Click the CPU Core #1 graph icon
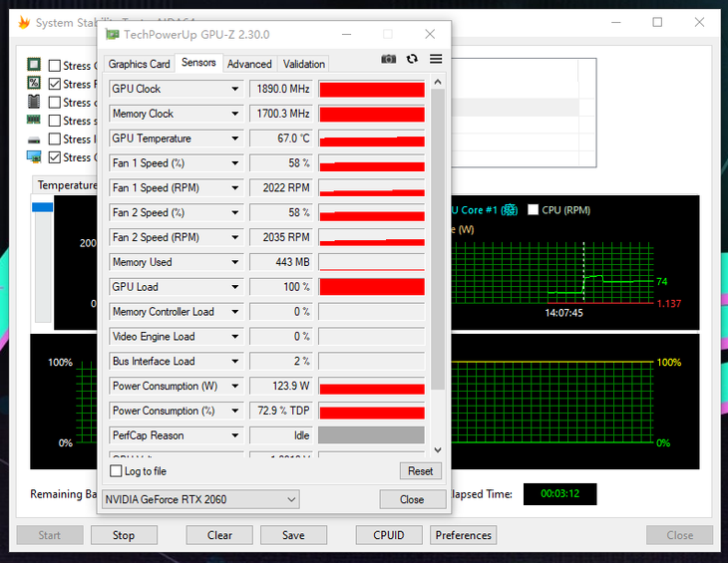 pos(510,210)
